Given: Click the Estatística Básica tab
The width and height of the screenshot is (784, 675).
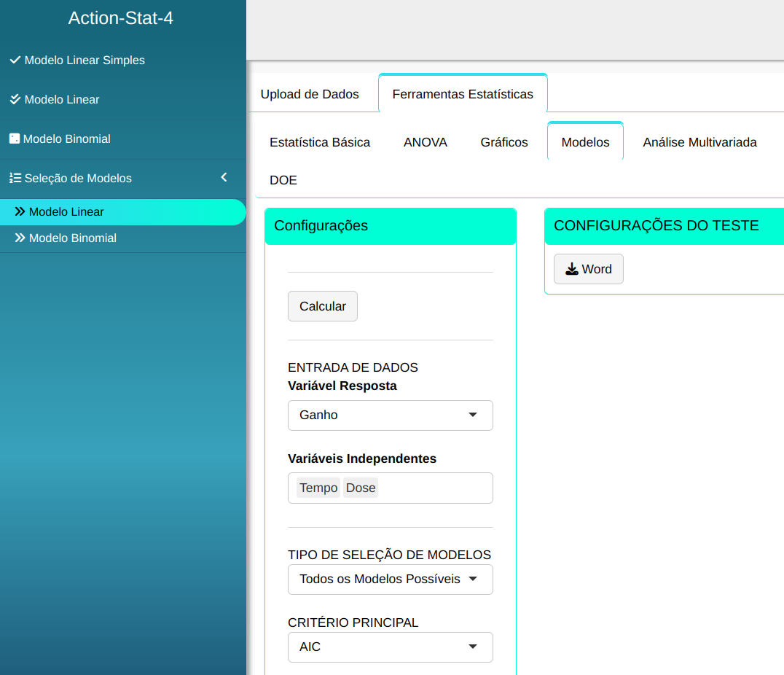Looking at the screenshot, I should tap(320, 142).
